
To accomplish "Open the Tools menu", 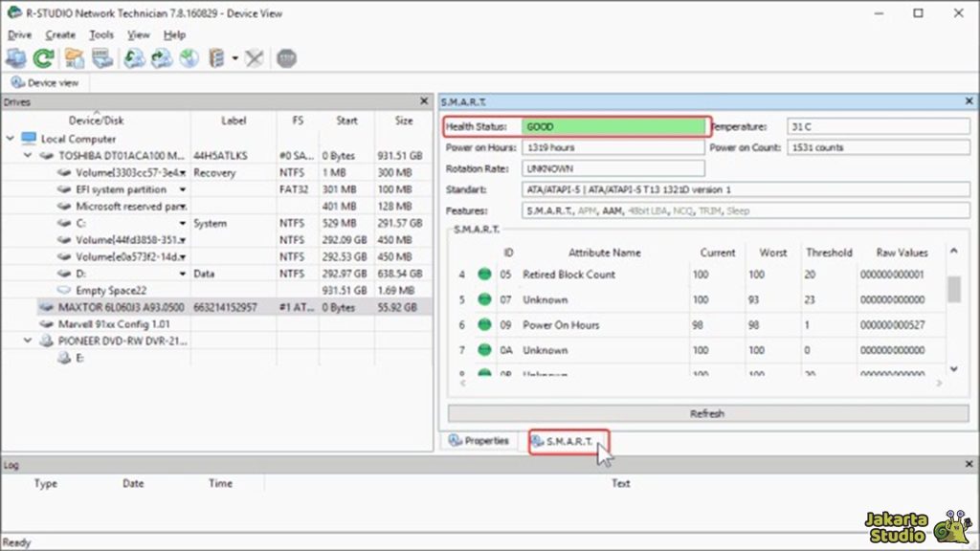I will coord(100,34).
